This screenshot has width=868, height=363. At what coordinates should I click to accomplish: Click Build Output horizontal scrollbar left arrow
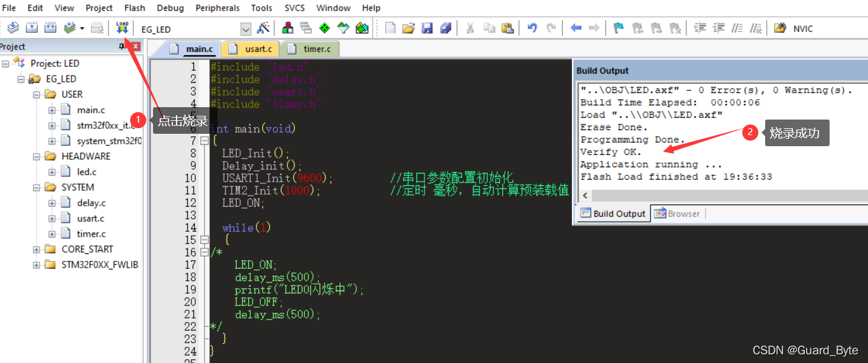click(x=586, y=196)
